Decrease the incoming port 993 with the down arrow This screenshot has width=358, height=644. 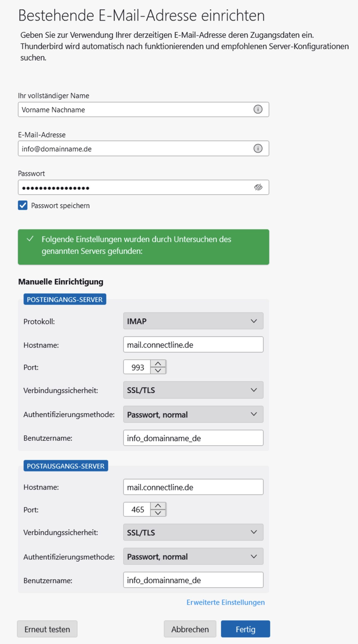tap(158, 371)
